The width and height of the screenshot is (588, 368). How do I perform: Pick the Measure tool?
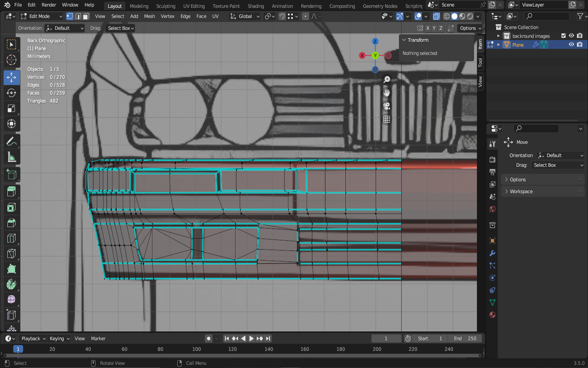click(11, 158)
